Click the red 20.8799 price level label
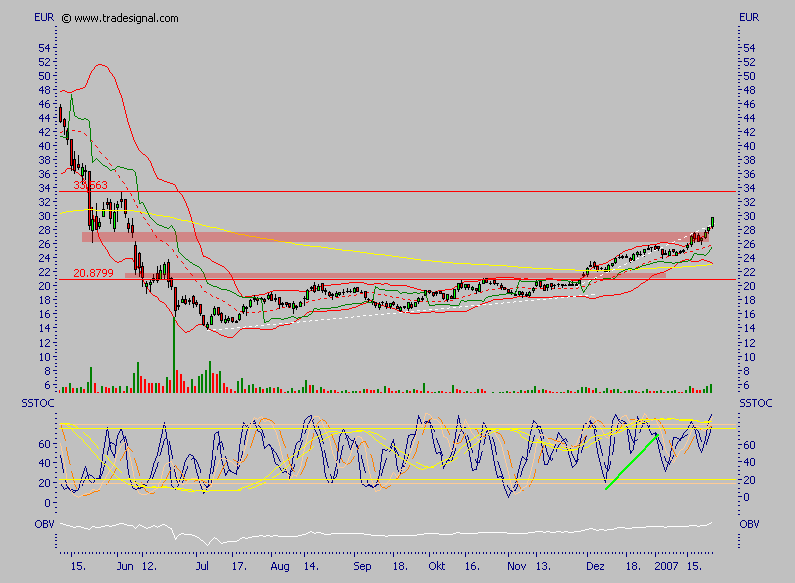The image size is (795, 583). coord(93,274)
